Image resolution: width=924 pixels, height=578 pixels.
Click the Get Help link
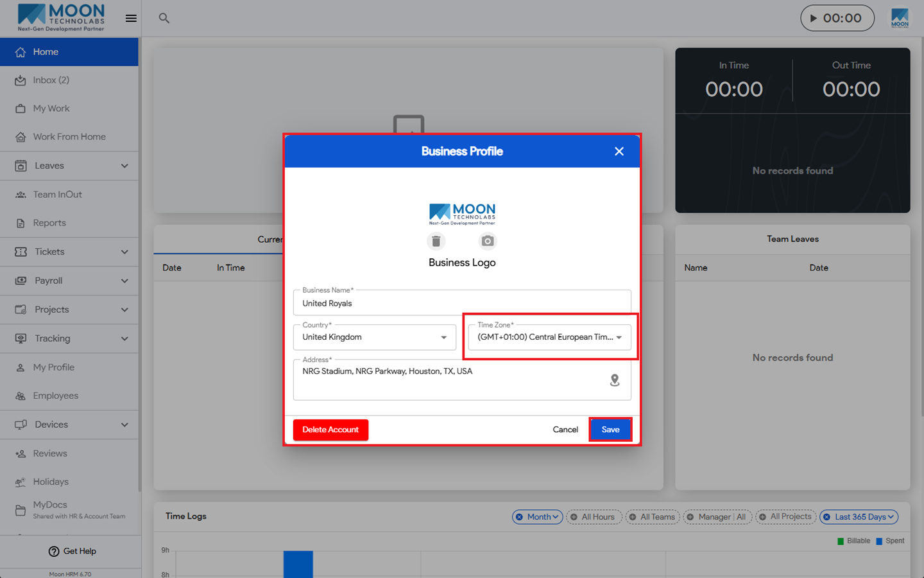(72, 551)
